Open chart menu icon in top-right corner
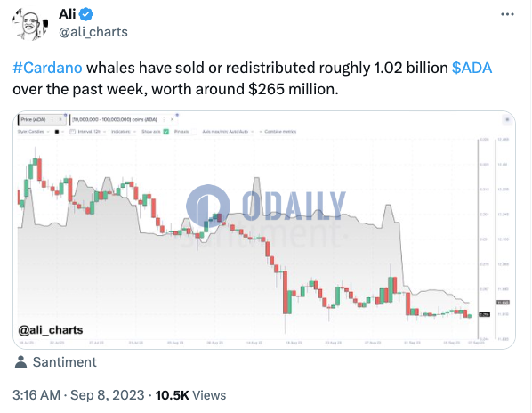The image size is (532, 413). (x=507, y=120)
